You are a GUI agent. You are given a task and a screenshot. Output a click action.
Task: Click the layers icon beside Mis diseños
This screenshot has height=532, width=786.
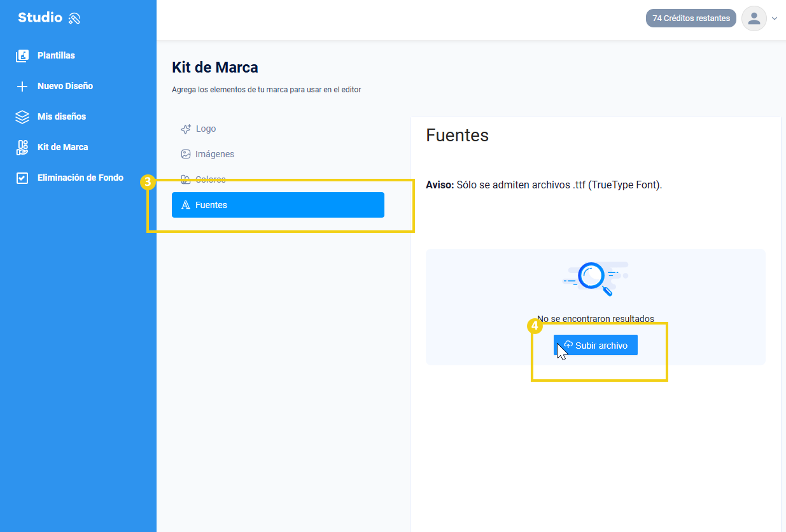pyautogui.click(x=22, y=116)
